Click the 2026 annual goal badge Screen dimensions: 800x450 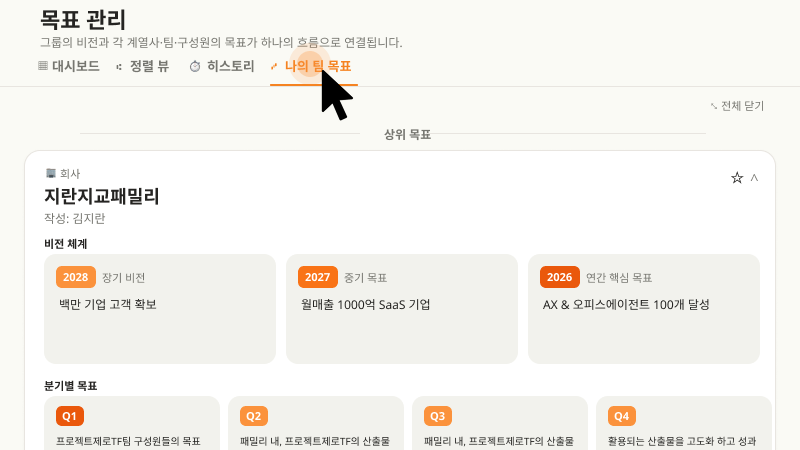coord(560,277)
